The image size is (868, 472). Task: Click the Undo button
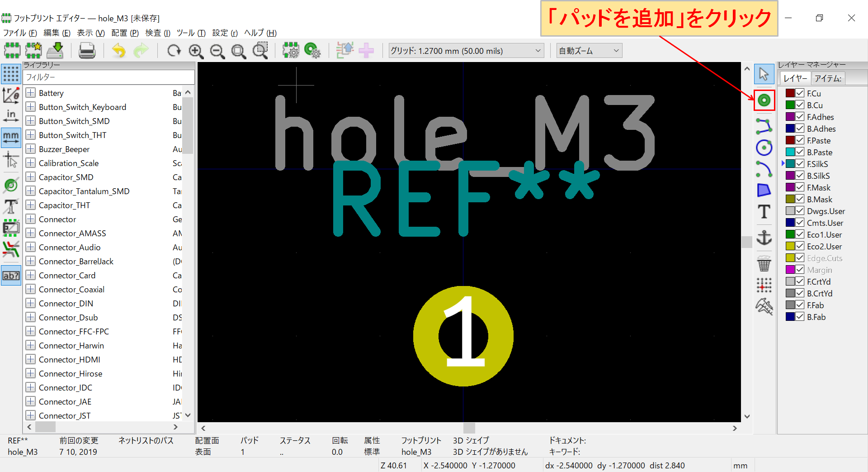pyautogui.click(x=118, y=51)
